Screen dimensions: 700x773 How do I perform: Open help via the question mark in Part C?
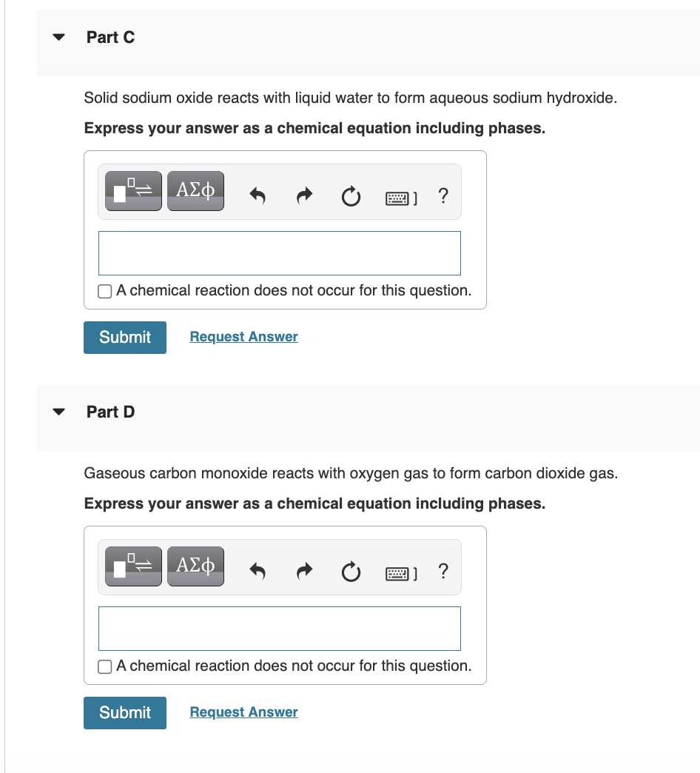(x=442, y=196)
